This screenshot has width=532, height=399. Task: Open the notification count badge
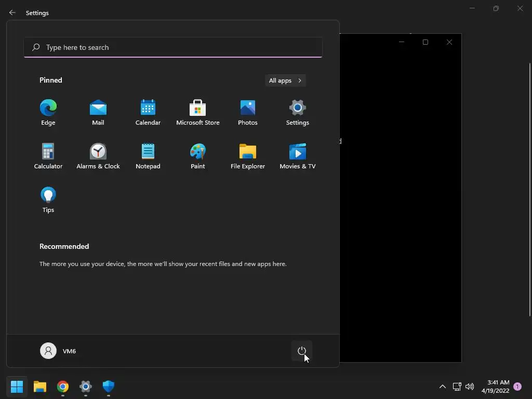tap(517, 387)
